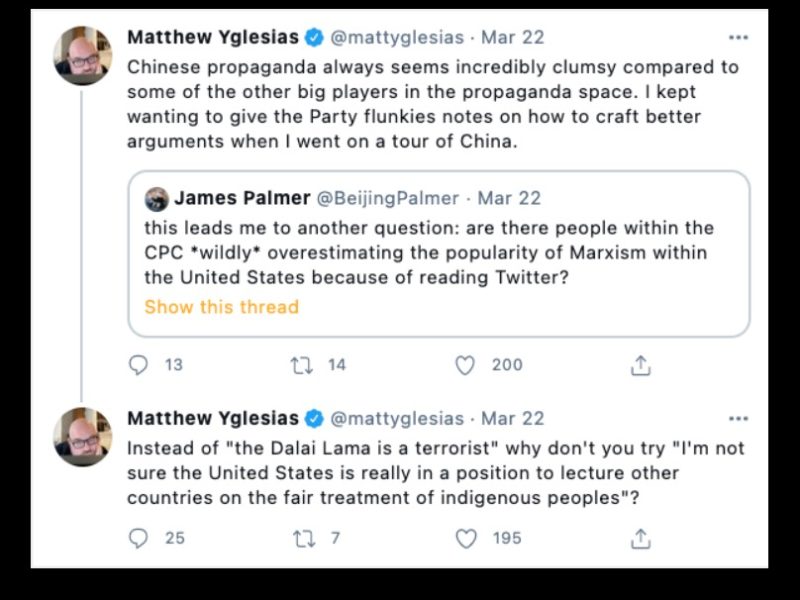Open the quoted James Palmer tweet text
This screenshot has height=600, width=800.
pyautogui.click(x=428, y=253)
